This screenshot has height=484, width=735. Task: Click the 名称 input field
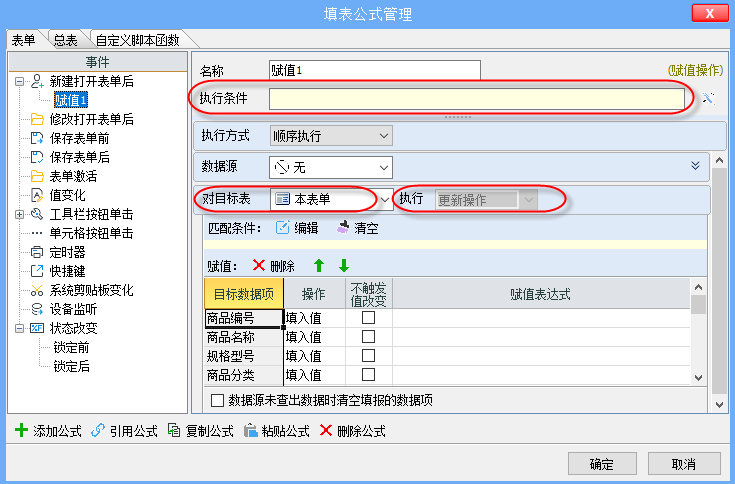coord(375,70)
